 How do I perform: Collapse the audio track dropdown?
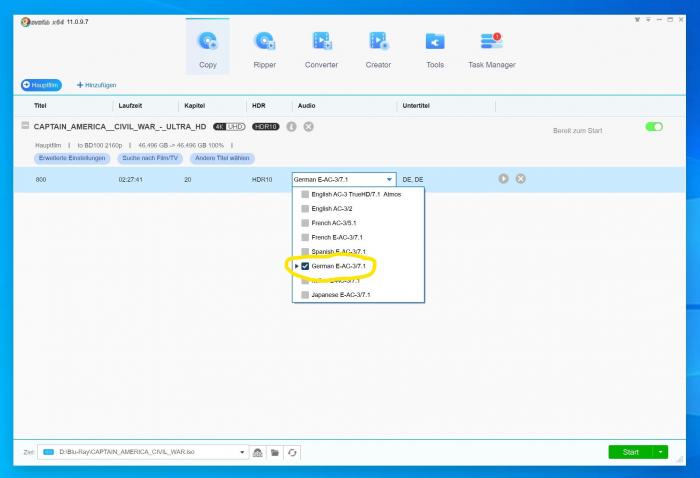[389, 179]
